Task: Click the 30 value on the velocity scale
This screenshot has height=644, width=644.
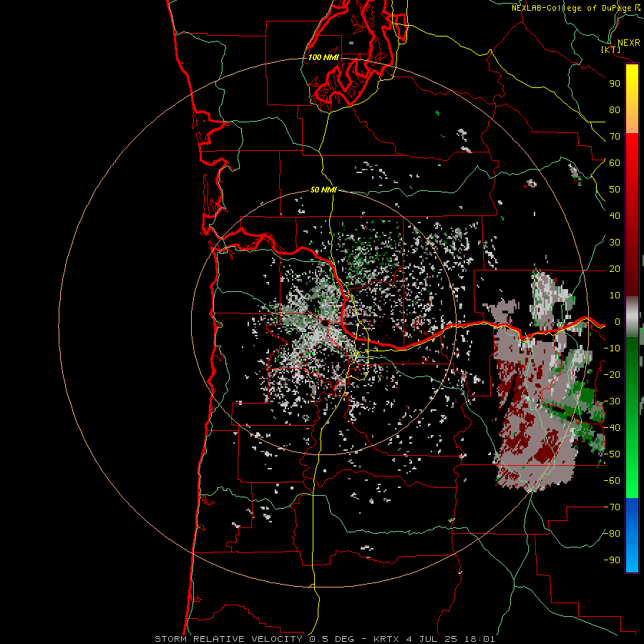Action: click(615, 243)
